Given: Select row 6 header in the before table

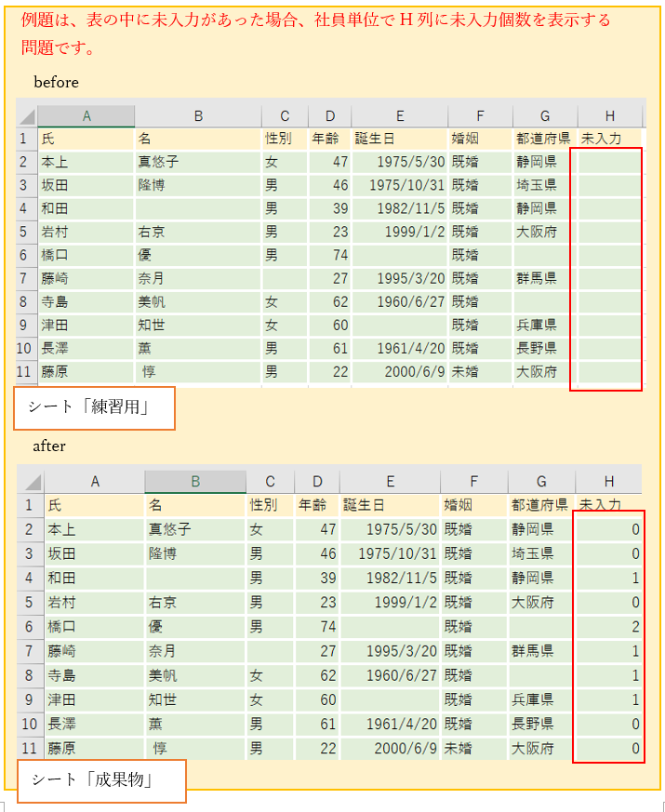Looking at the screenshot, I should 25,255.
